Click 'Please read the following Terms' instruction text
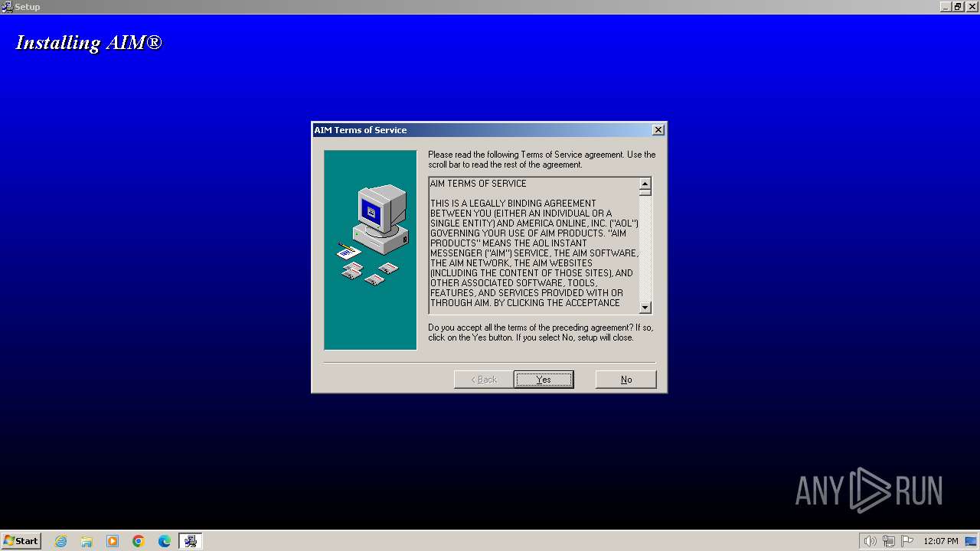 (542, 159)
